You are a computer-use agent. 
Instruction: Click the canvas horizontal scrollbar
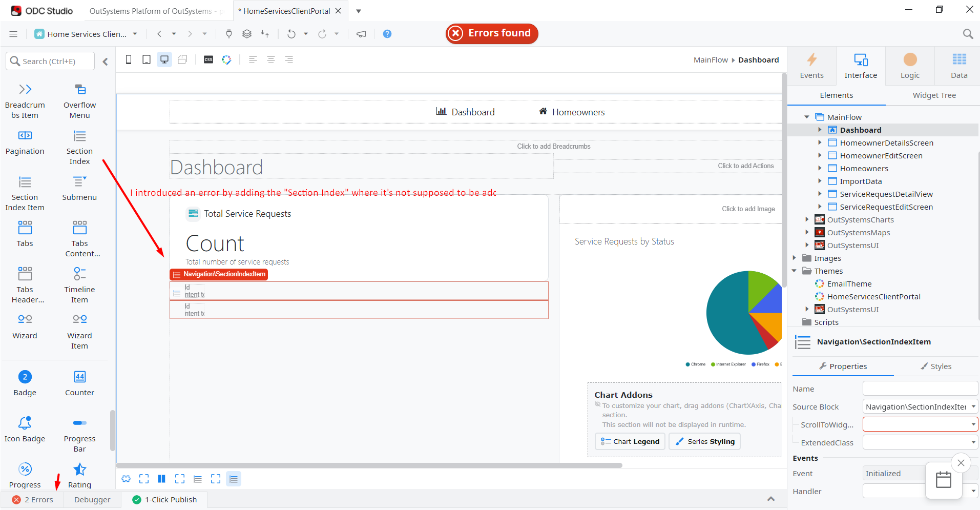click(369, 465)
